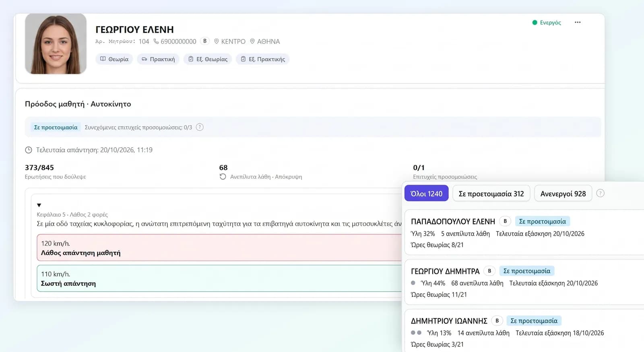Image resolution: width=644 pixels, height=352 pixels.
Task: Click the B badge beside ΠΑΠΑΔΟΠΟΥΛΟΥ ΕΛΕΝΗ
Action: 505,221
